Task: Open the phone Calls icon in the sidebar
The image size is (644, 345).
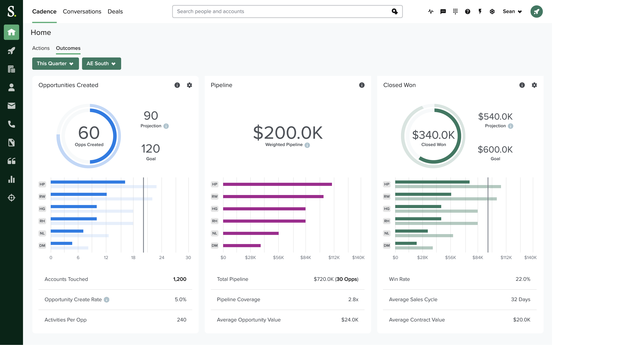Action: pyautogui.click(x=11, y=124)
